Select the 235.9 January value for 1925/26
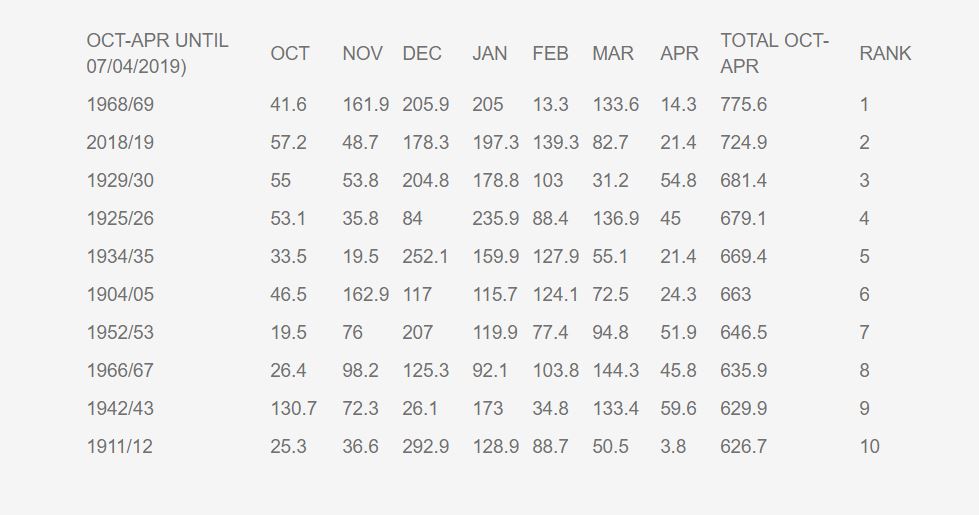 495,219
